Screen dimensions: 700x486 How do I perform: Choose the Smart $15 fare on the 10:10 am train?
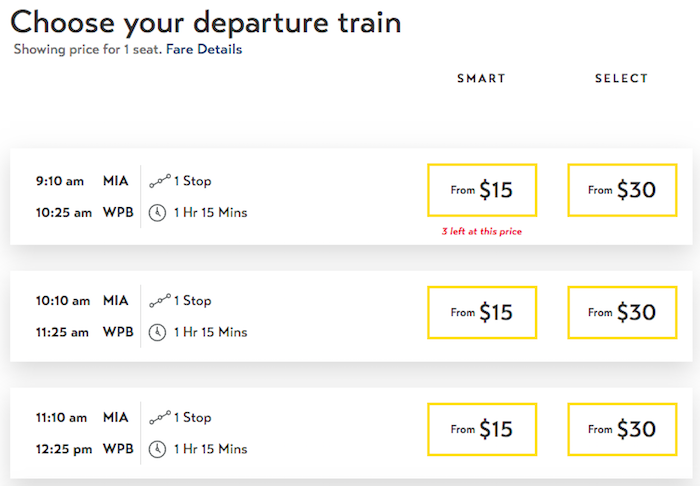coord(482,312)
